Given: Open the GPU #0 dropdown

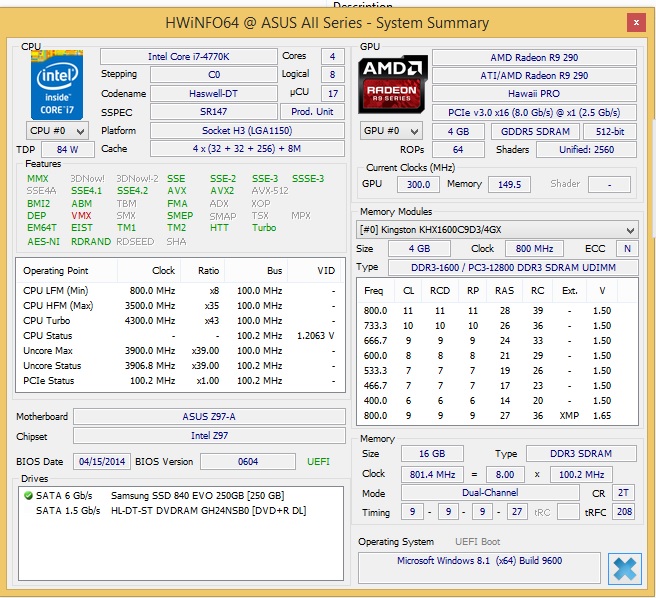Looking at the screenshot, I should 391,131.
